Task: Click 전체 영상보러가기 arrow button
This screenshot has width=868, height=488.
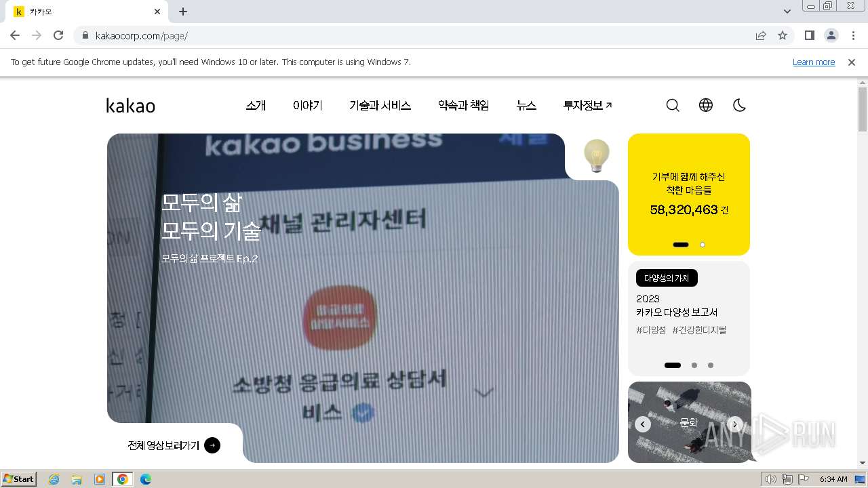Action: point(212,445)
